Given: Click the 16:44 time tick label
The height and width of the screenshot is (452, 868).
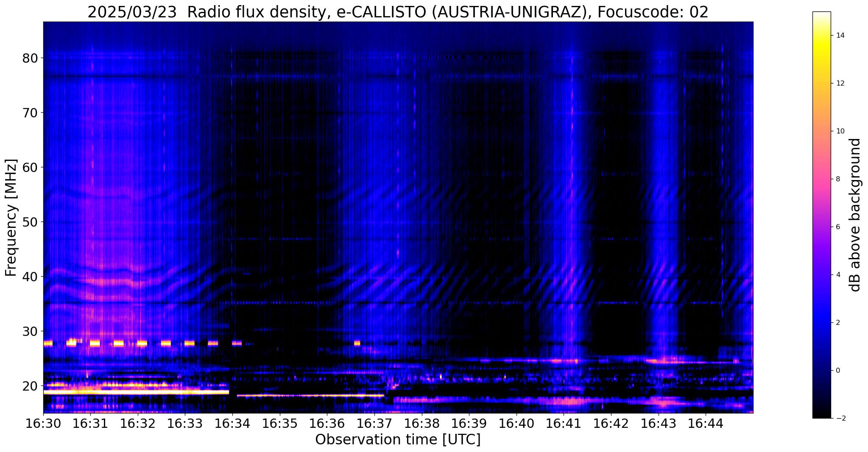Looking at the screenshot, I should [706, 424].
